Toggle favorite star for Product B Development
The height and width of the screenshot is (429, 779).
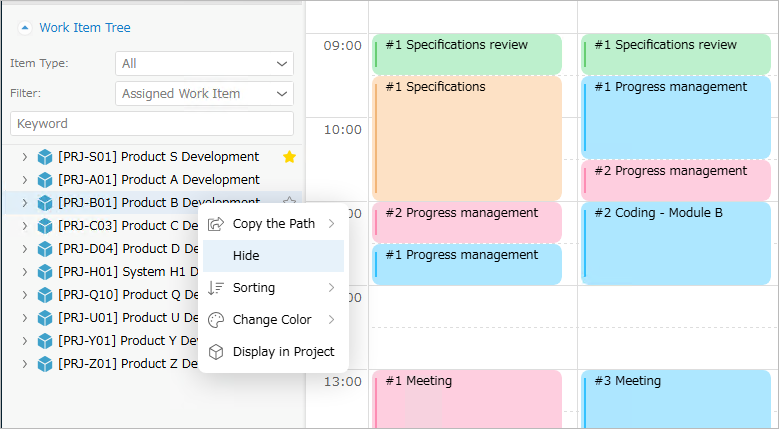(x=289, y=201)
